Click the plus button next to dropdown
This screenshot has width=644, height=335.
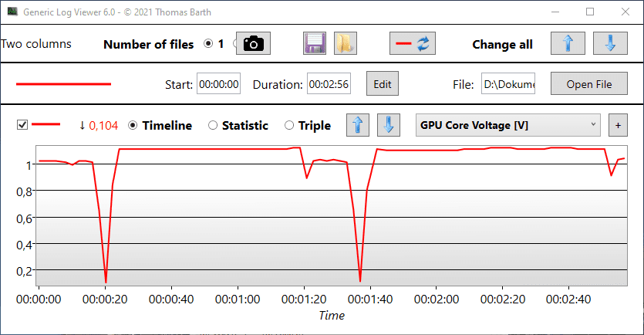pos(618,125)
